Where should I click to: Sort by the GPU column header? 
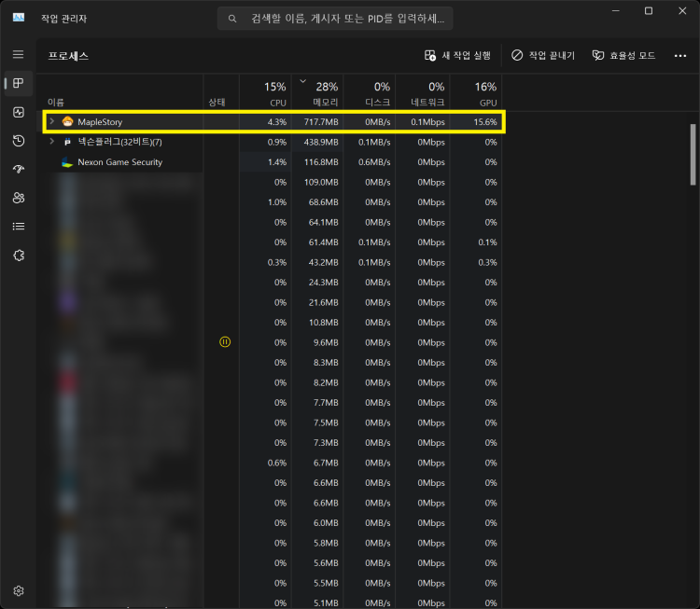[476, 93]
